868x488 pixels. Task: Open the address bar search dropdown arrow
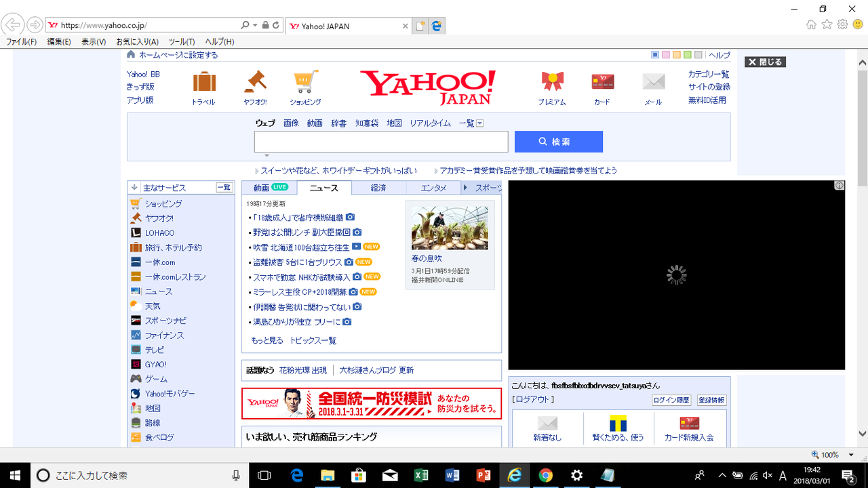tap(255, 25)
